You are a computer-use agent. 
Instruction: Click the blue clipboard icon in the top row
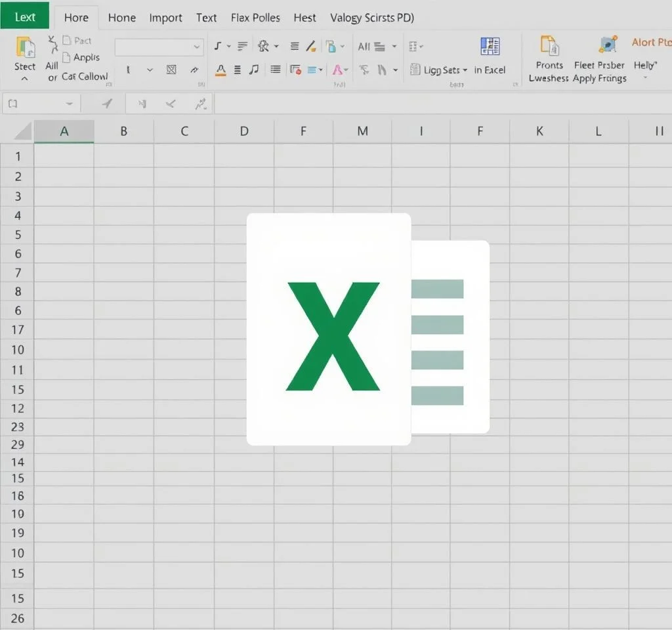(331, 46)
